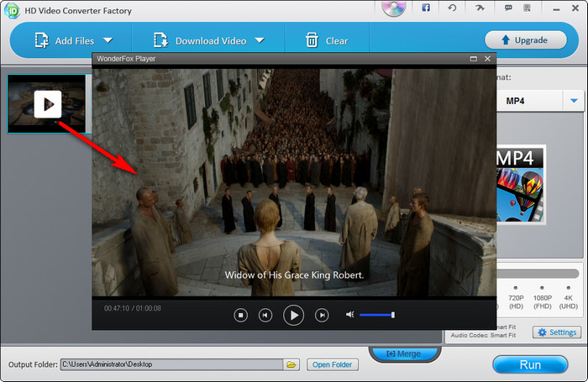
Task: Click the output folder path field
Action: (171, 364)
